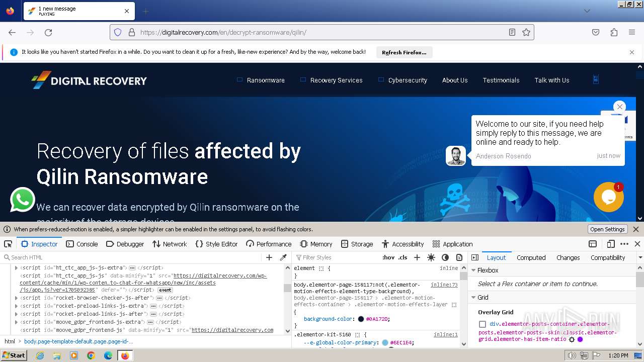Expand the rocket-browser-checker-js-after script node
644x362 pixels.
click(16, 298)
